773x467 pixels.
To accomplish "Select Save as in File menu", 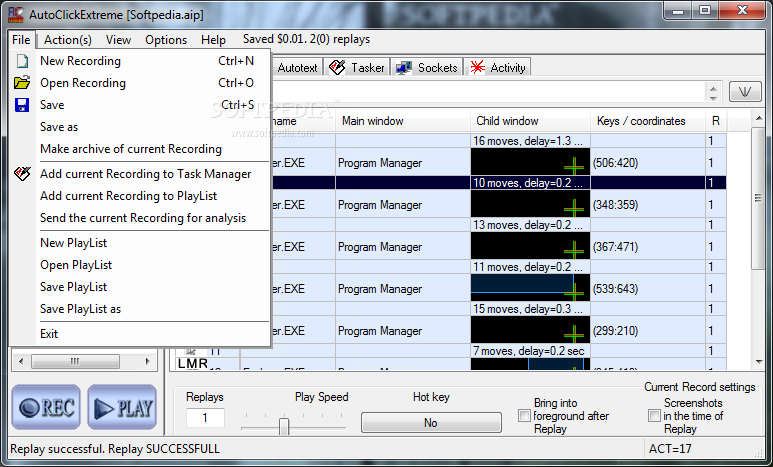I will (x=140, y=127).
